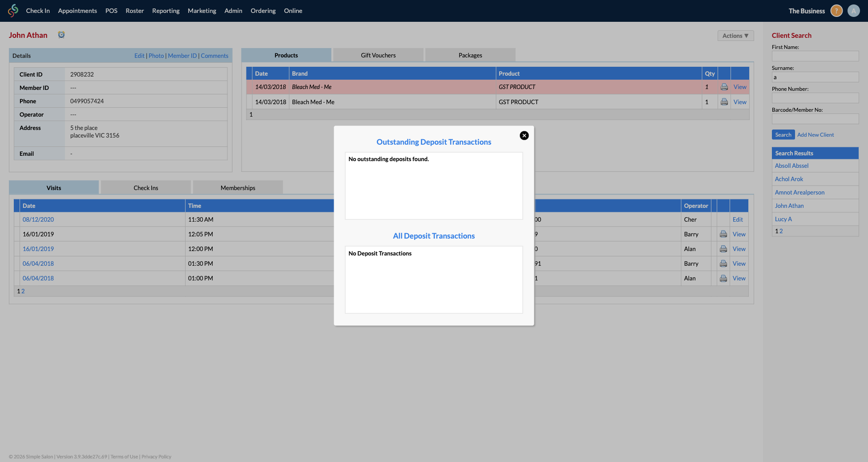868x462 pixels.
Task: Open the Memberships tab
Action: (x=238, y=187)
